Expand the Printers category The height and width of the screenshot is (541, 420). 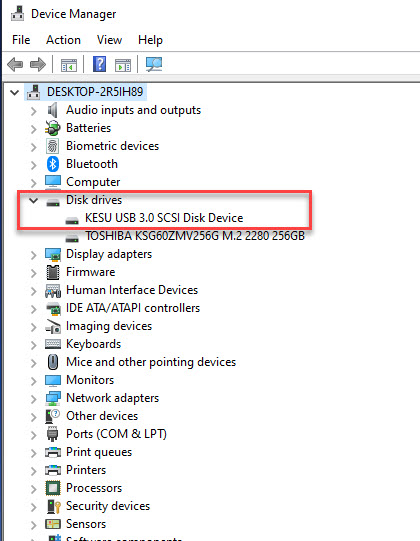tap(33, 471)
